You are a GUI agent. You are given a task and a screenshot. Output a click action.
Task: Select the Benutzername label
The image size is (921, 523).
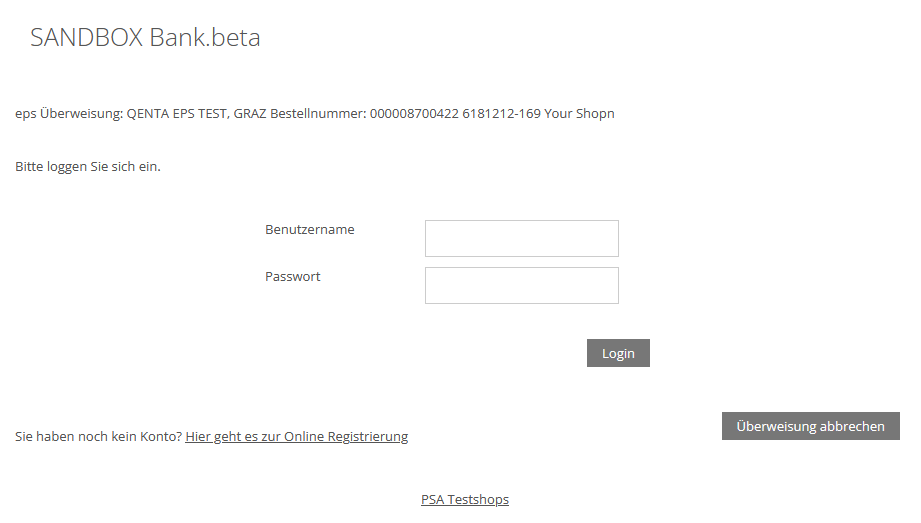[x=310, y=230]
